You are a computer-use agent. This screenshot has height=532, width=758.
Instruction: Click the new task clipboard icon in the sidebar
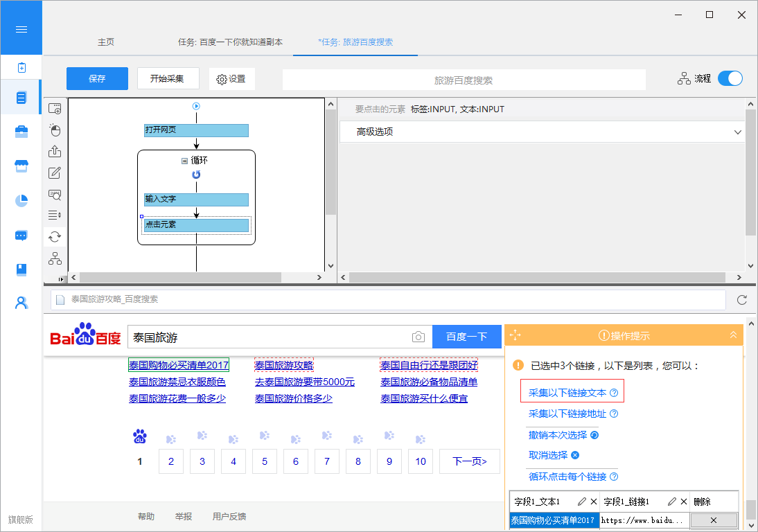21,68
